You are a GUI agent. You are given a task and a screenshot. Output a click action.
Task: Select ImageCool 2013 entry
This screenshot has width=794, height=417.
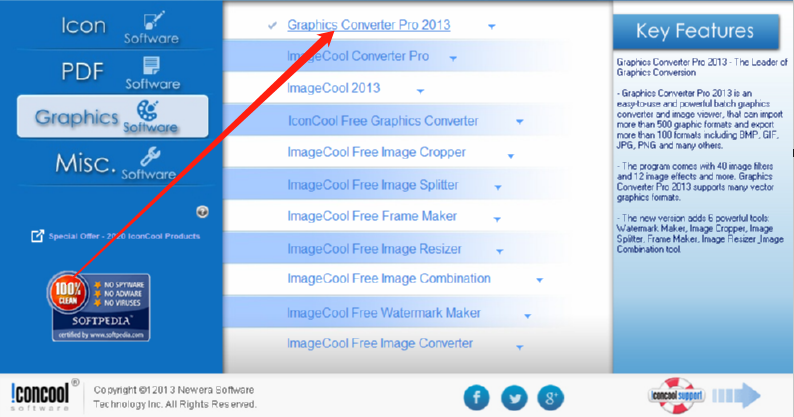tap(333, 88)
